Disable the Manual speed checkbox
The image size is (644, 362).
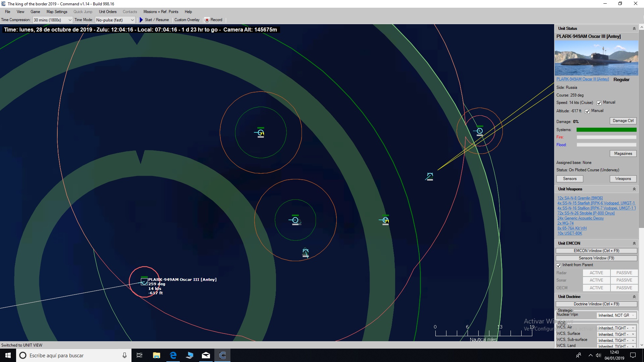coord(599,103)
